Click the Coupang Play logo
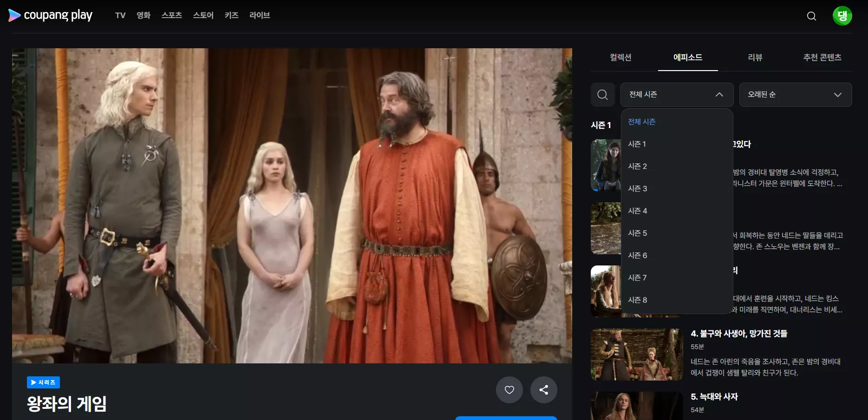868x420 pixels. click(51, 15)
